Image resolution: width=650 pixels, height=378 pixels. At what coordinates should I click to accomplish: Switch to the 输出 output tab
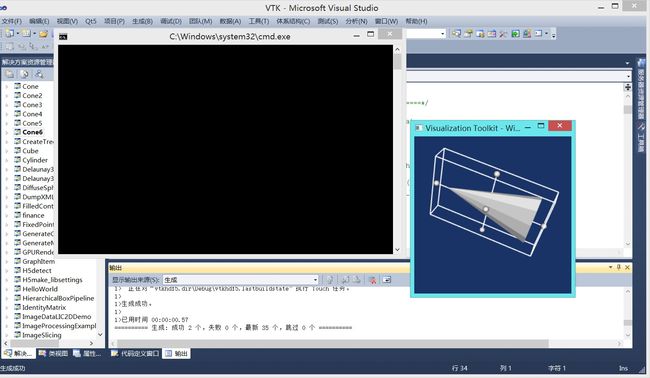pos(177,354)
